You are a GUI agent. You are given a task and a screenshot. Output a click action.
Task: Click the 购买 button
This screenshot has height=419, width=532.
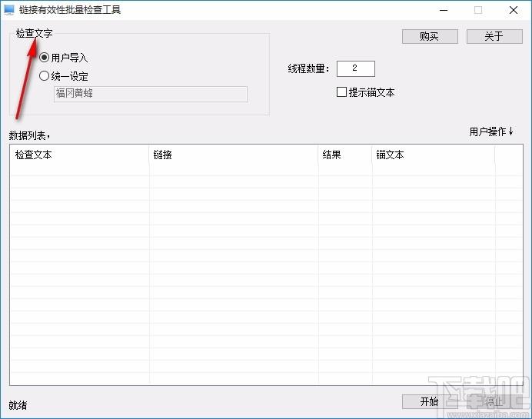tap(430, 36)
